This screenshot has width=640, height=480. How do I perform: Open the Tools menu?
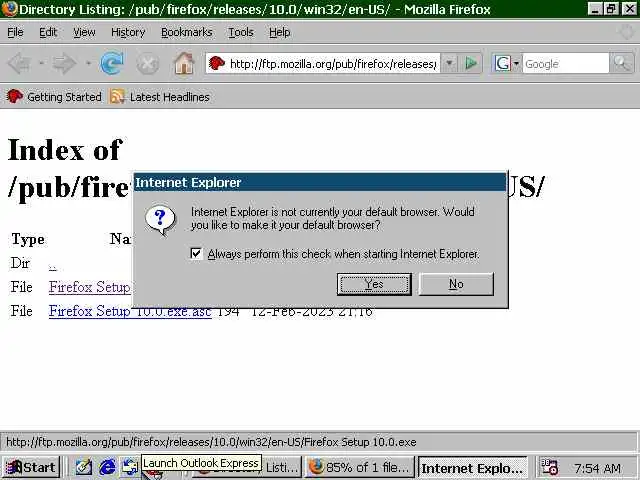241,32
